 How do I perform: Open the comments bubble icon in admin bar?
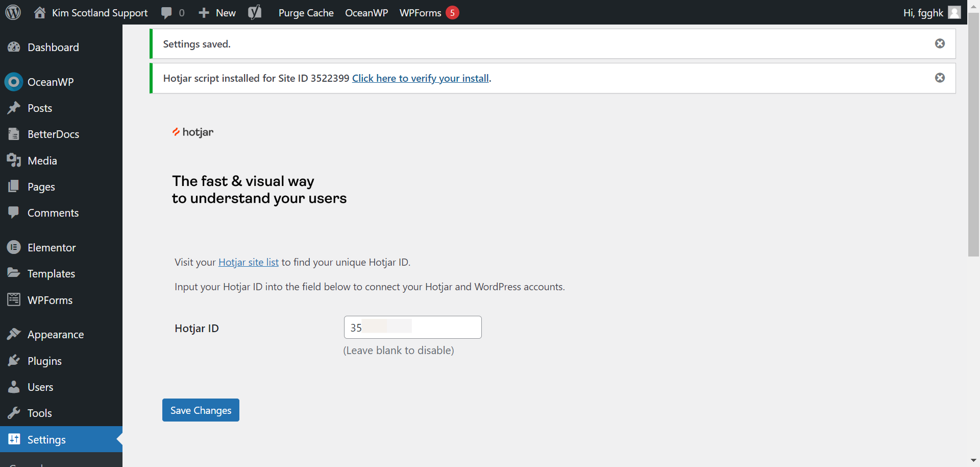point(166,13)
